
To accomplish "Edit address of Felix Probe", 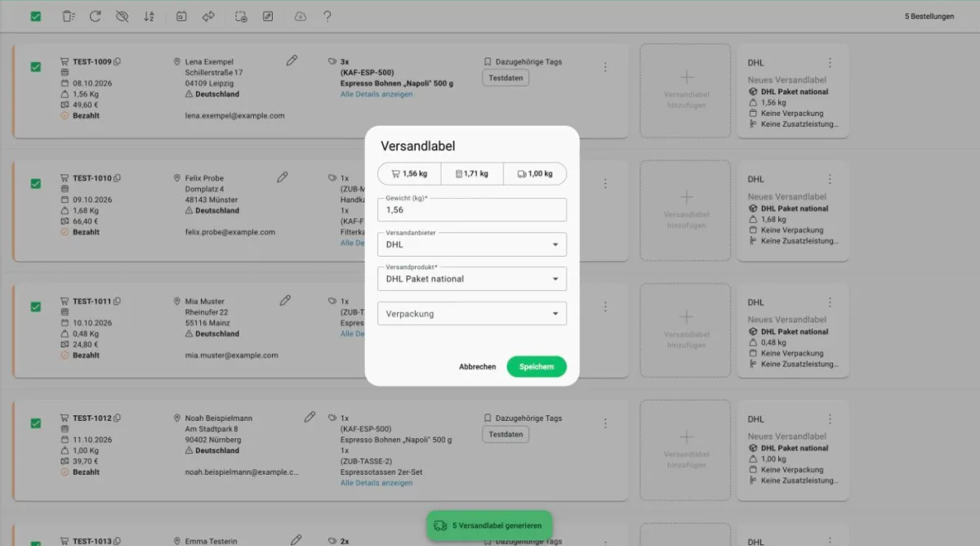I will (283, 177).
